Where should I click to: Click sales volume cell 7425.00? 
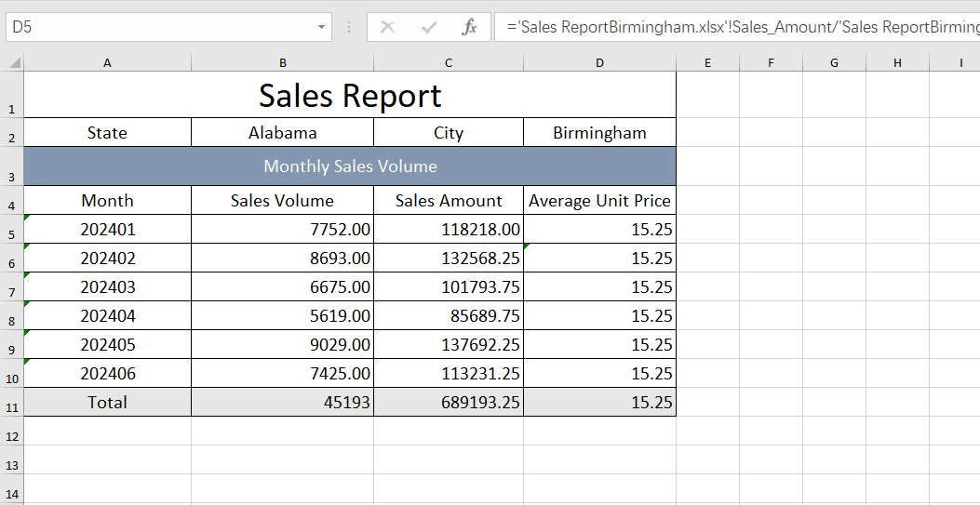tap(283, 373)
